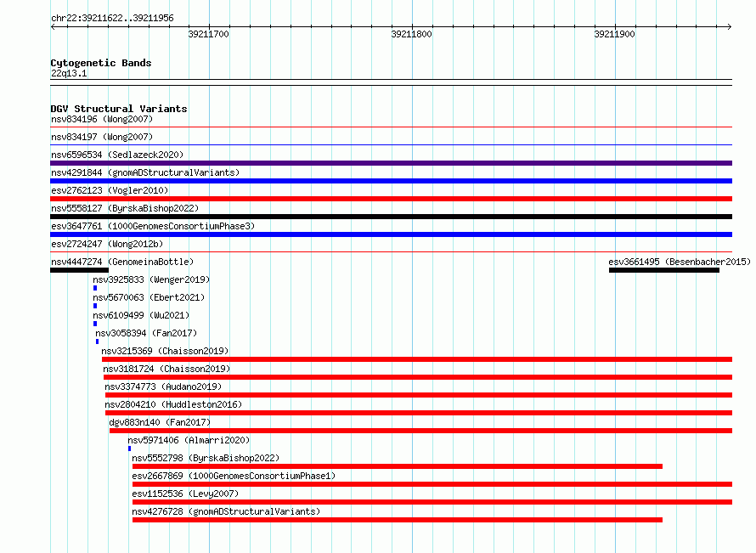Click the chr22:39211622..39211956 region label
Screen dimensions: 756x553
[112, 19]
